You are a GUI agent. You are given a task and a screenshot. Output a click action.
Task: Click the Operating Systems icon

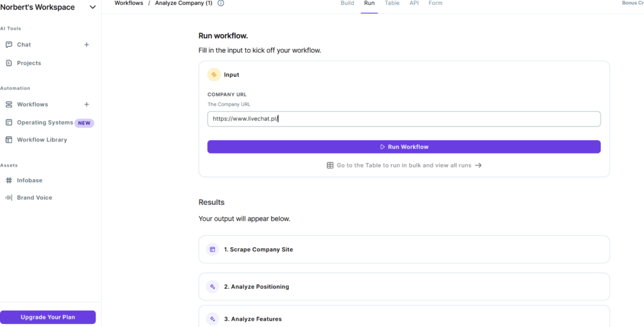pos(9,123)
